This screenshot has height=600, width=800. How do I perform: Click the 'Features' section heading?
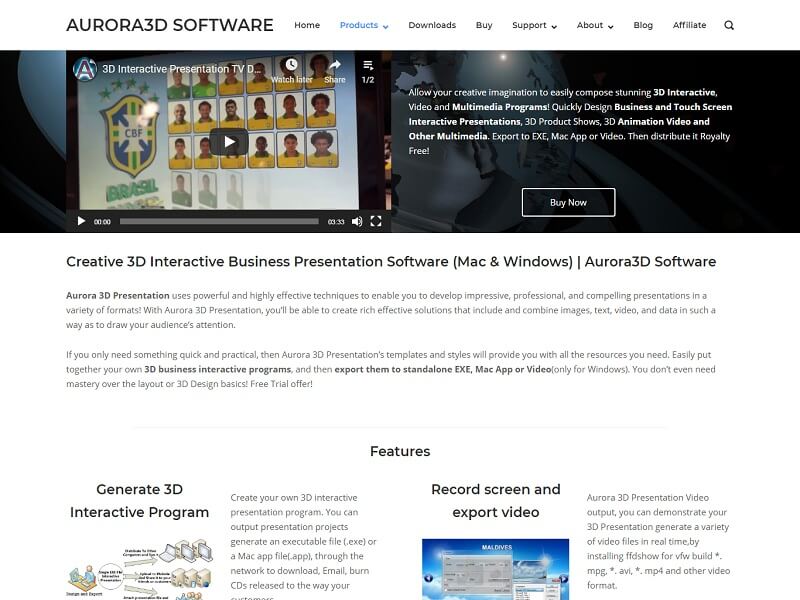pos(400,451)
